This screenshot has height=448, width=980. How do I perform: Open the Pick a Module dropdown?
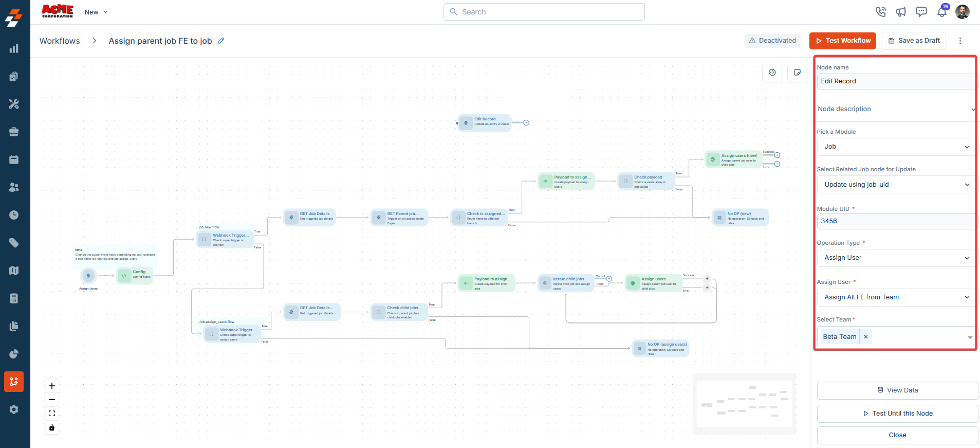tap(896, 147)
